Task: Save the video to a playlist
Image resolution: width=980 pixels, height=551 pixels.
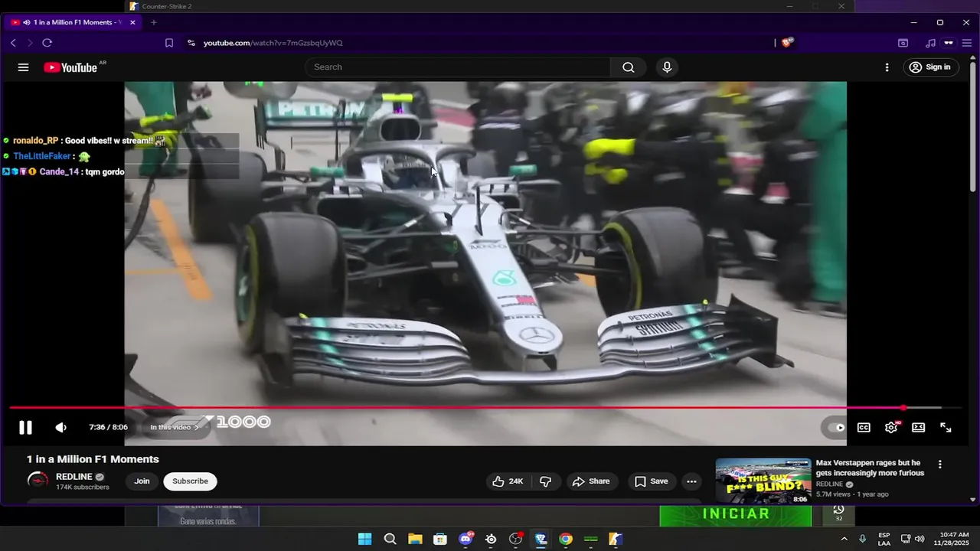Action: (x=652, y=481)
